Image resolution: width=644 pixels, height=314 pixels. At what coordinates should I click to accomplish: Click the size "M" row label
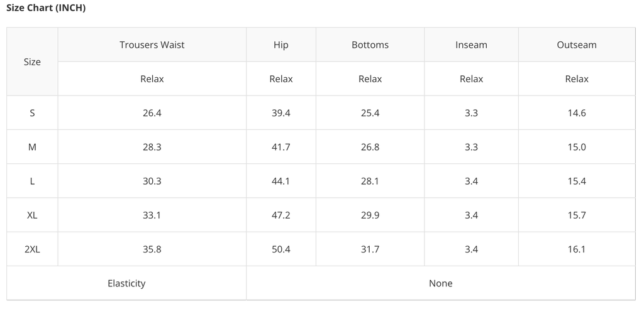(x=32, y=147)
